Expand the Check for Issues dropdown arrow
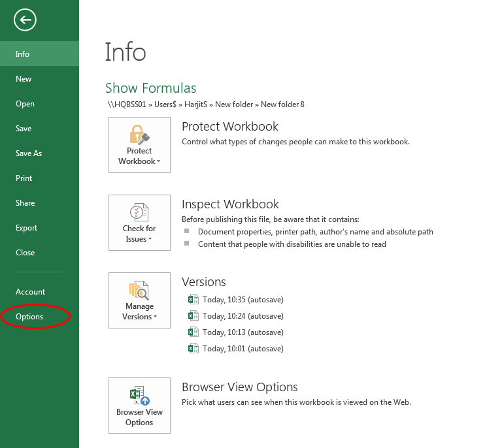The height and width of the screenshot is (448, 485). pos(150,239)
